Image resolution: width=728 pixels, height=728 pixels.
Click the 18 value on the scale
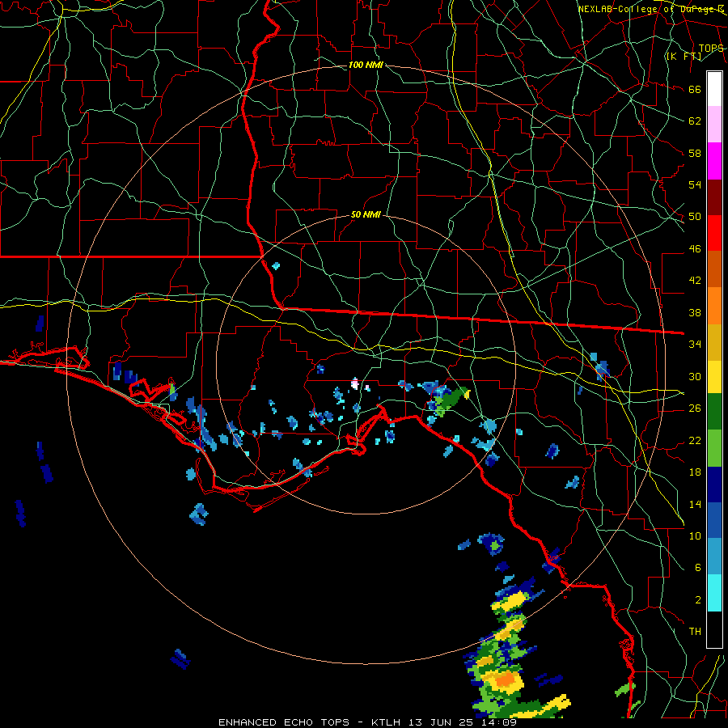click(x=695, y=472)
